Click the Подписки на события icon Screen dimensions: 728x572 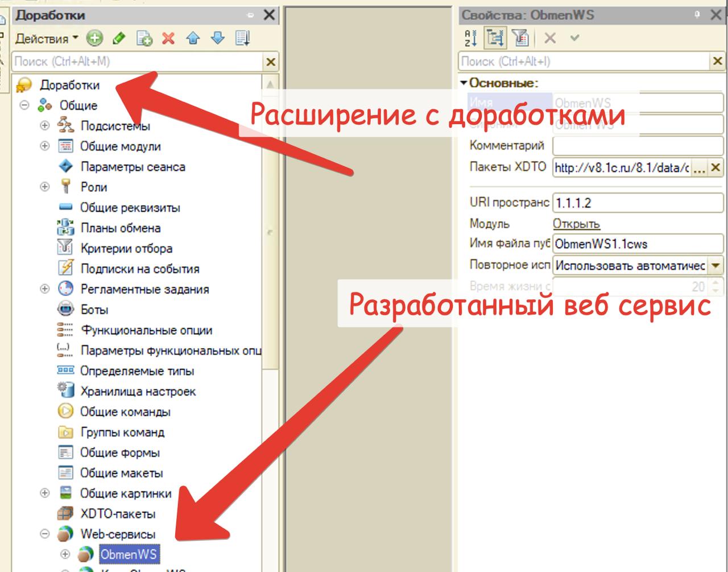65,268
